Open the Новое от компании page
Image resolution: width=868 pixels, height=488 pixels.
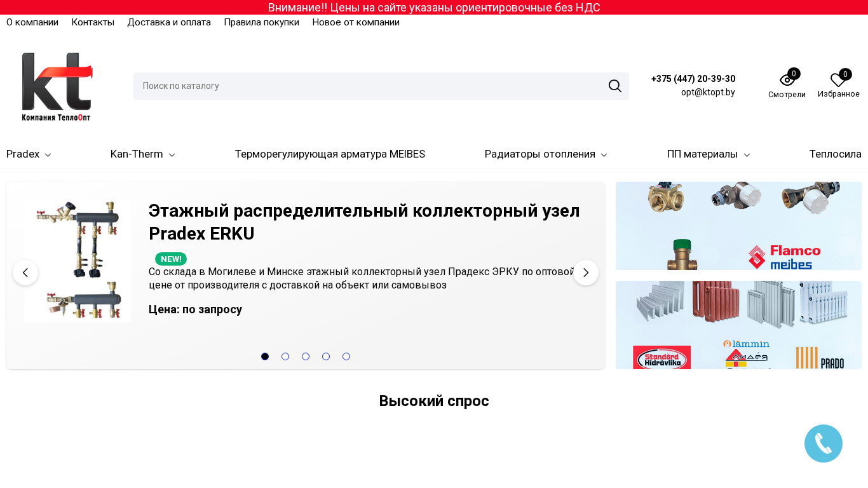356,22
